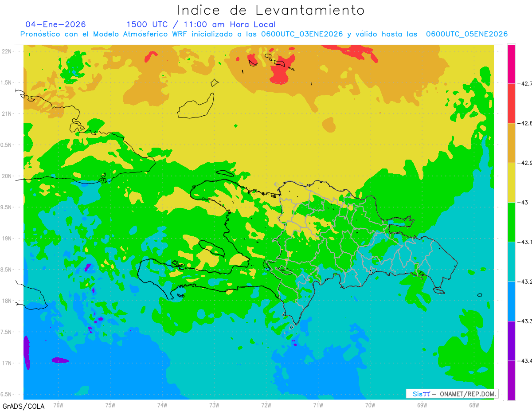Click the orange color bar segment
The image size is (532, 411).
click(511, 143)
